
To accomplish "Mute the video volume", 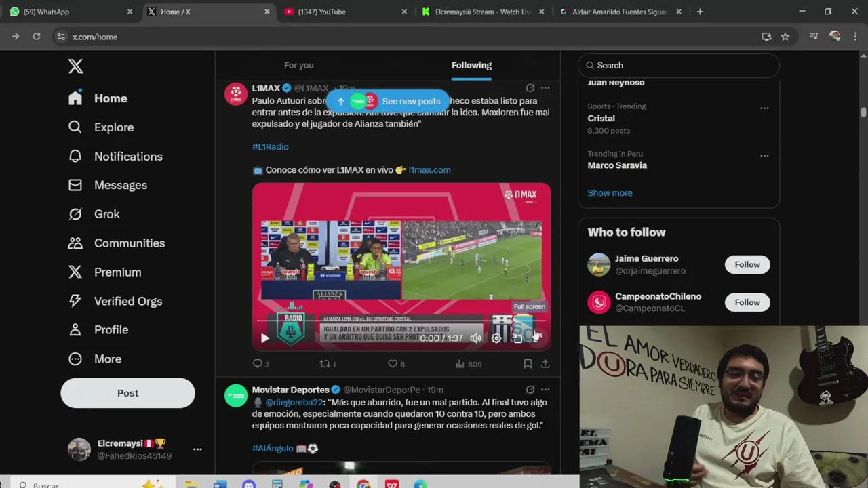I will [475, 338].
